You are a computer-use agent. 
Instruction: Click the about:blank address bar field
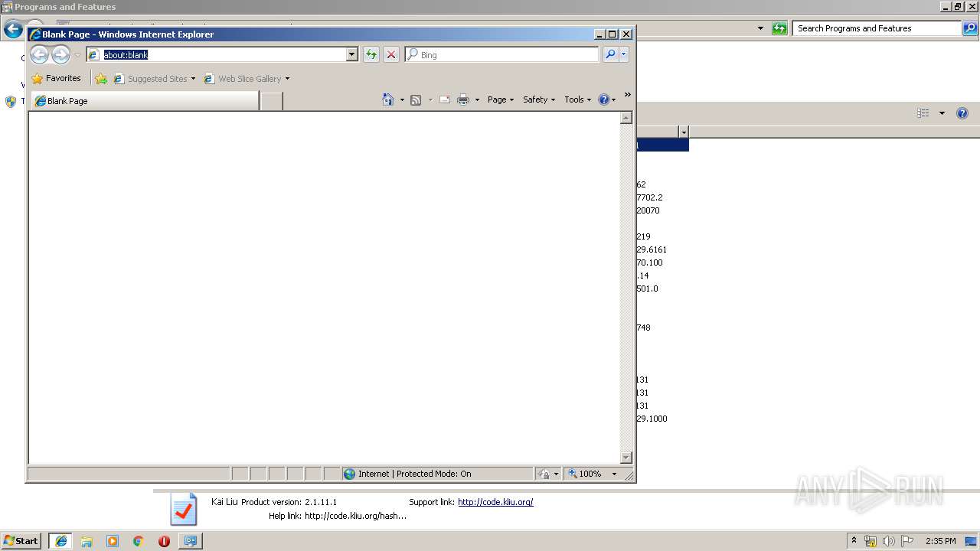point(216,54)
